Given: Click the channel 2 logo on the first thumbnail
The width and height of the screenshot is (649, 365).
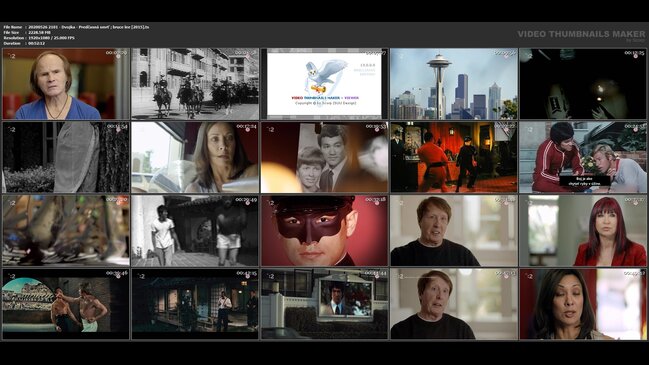Looking at the screenshot, I should pos(12,56).
